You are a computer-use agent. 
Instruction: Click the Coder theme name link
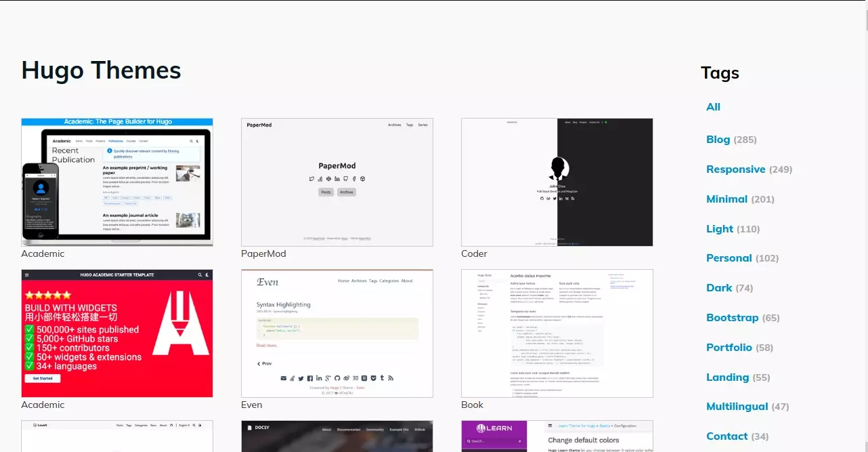pos(474,253)
